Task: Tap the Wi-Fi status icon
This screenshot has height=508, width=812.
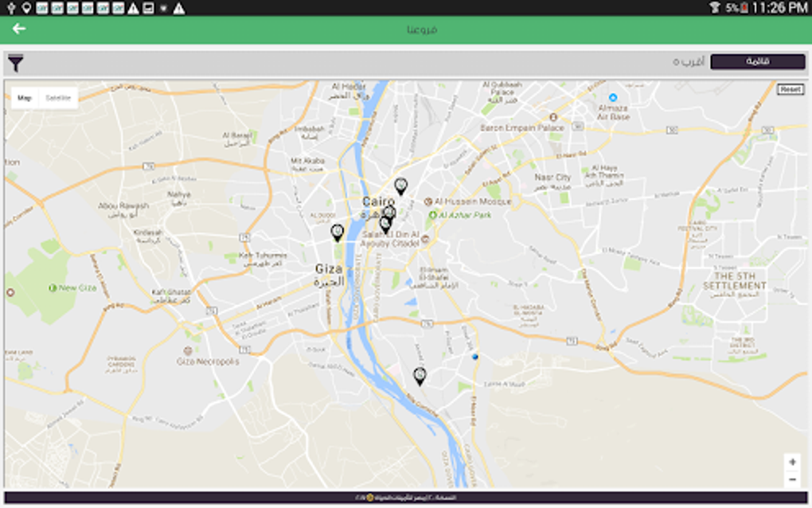Action: (x=715, y=7)
